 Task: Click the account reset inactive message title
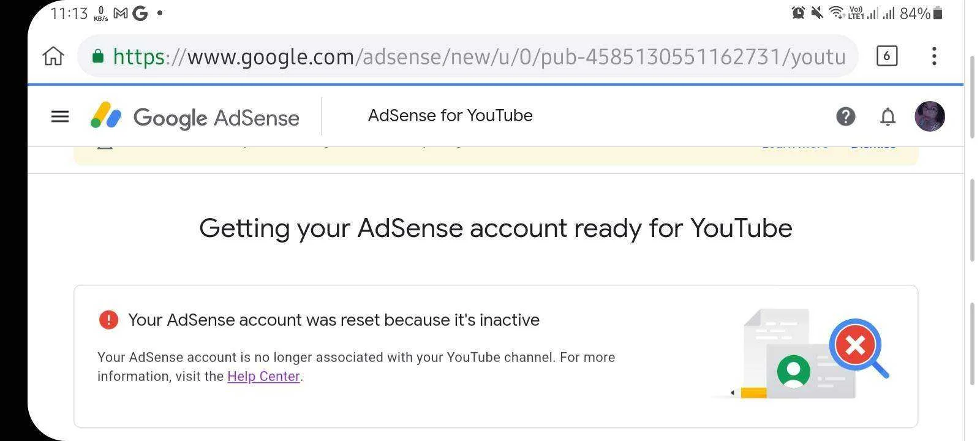[334, 320]
